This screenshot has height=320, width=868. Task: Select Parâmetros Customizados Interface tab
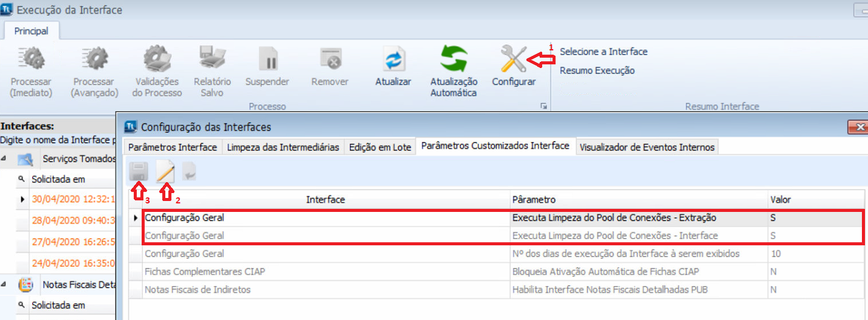(495, 146)
